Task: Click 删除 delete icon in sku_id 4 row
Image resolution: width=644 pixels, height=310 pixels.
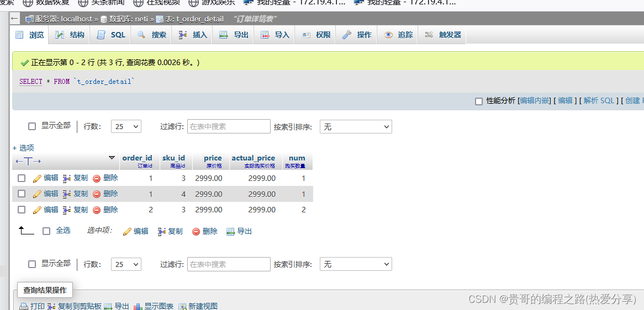Action: tap(97, 194)
